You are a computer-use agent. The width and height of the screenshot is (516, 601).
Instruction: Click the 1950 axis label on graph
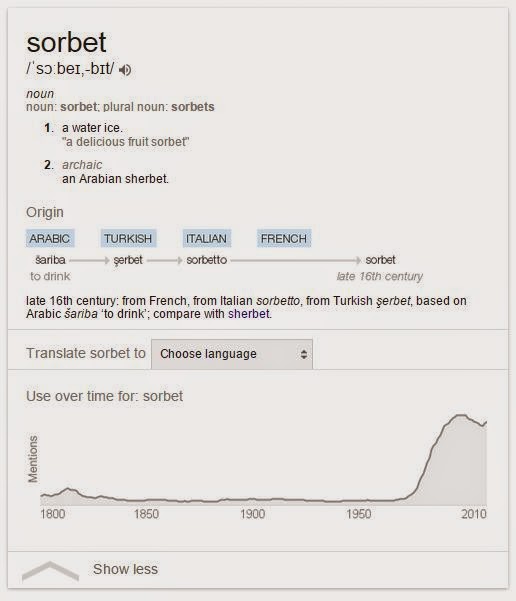(x=358, y=514)
